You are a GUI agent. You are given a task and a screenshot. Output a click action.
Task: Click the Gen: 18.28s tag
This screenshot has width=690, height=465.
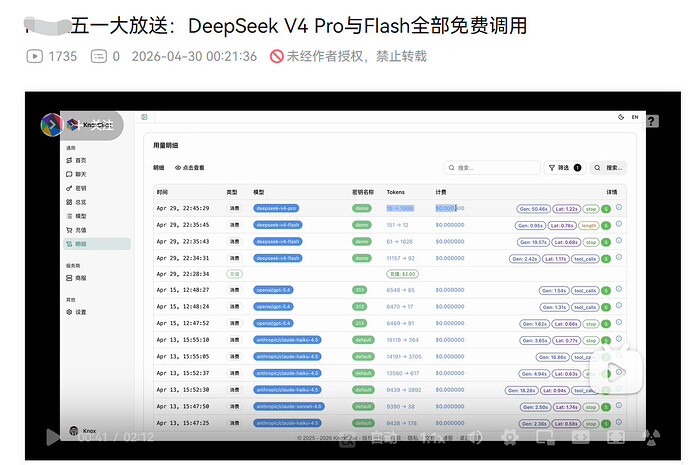click(521, 391)
